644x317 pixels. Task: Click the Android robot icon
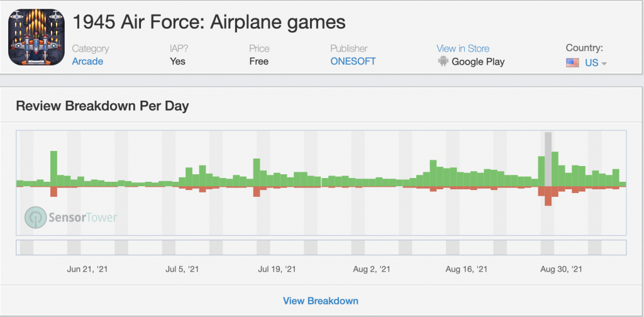coord(443,62)
